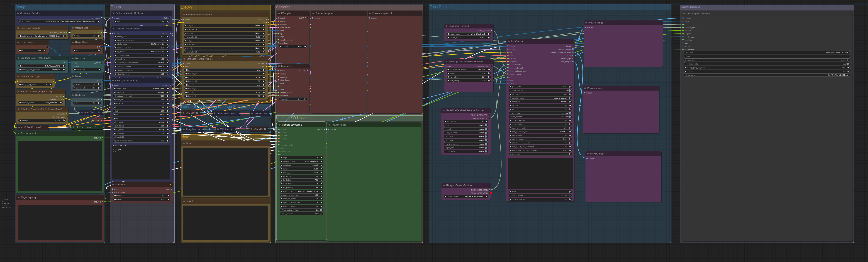The width and height of the screenshot is (868, 262).
Task: Disable force_inpaint in FaceDetailer
Action: tap(540, 117)
